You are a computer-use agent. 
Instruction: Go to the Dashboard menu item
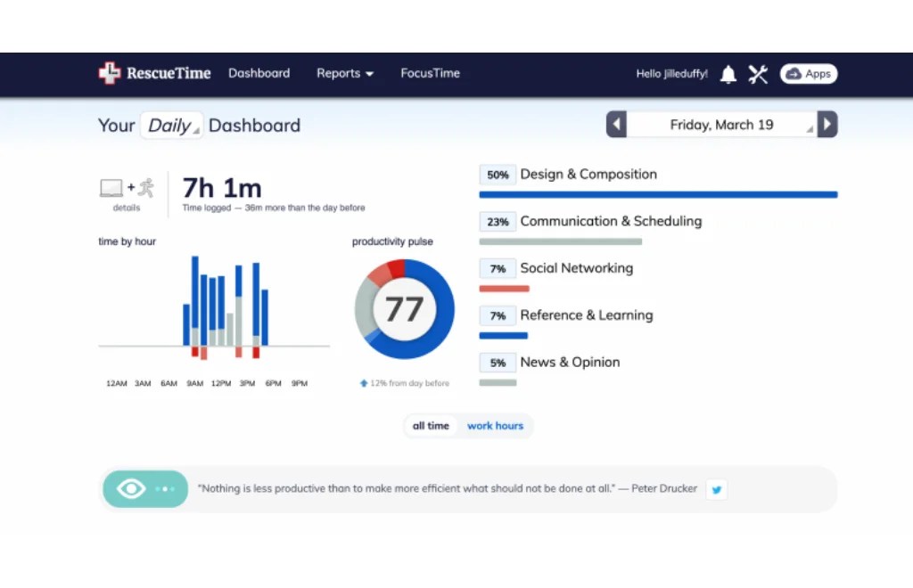pyautogui.click(x=259, y=74)
